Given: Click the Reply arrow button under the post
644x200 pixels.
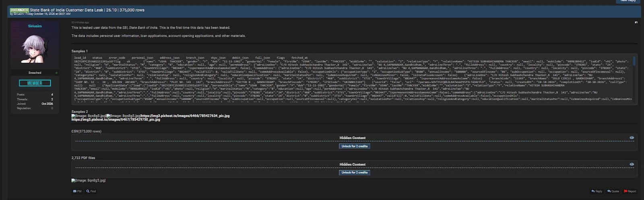Looking at the screenshot, I should coord(597,191).
